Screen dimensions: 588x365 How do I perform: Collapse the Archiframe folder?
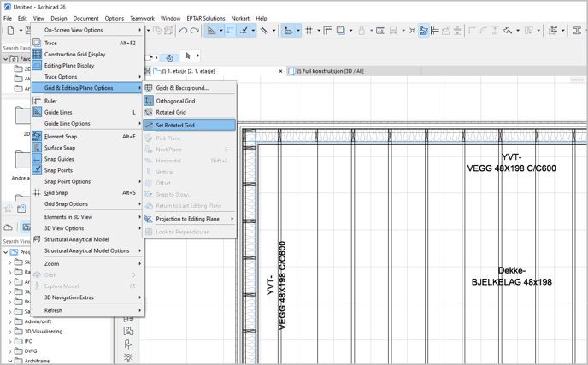(x=9, y=361)
